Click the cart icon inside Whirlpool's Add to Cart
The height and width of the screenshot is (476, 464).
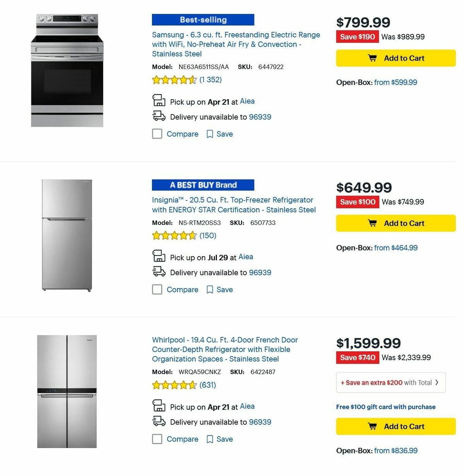click(372, 426)
